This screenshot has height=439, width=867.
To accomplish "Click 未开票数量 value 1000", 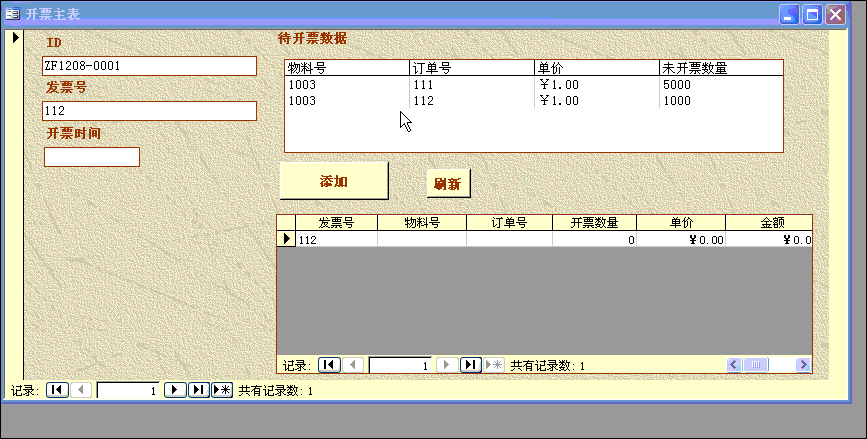I will point(677,101).
